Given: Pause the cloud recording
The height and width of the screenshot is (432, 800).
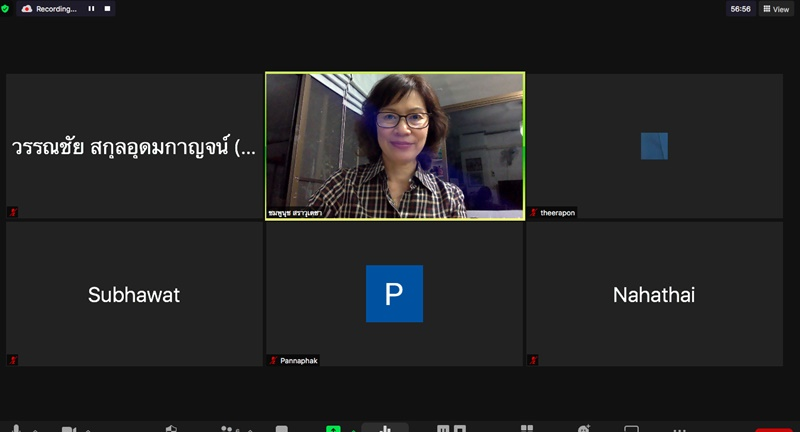Looking at the screenshot, I should click(x=91, y=8).
